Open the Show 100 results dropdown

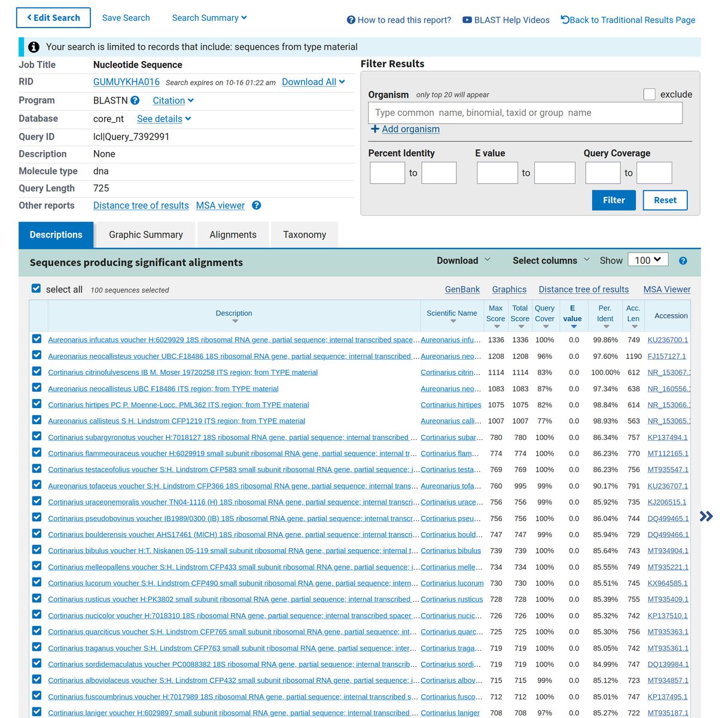point(648,260)
